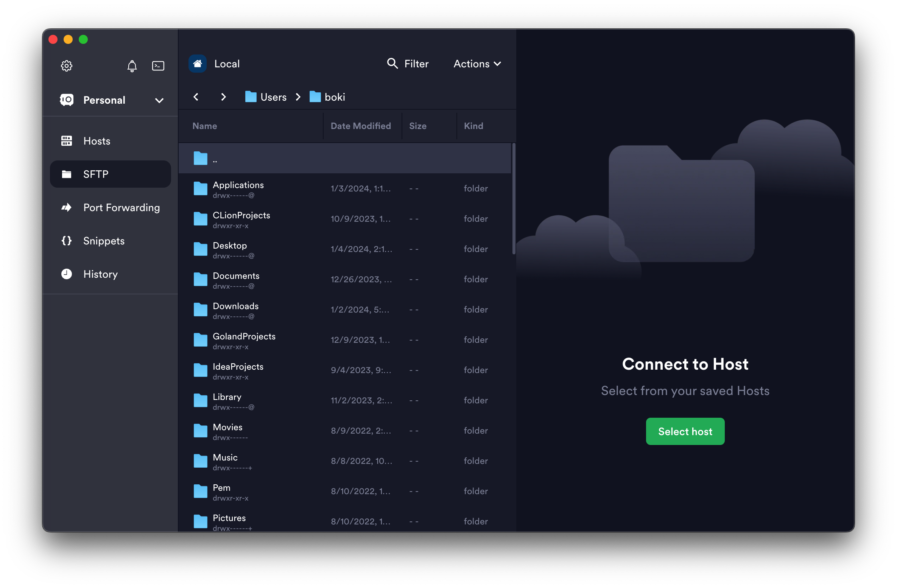Viewport: 897px width, 588px height.
Task: Open Snippets in the sidebar
Action: point(104,241)
